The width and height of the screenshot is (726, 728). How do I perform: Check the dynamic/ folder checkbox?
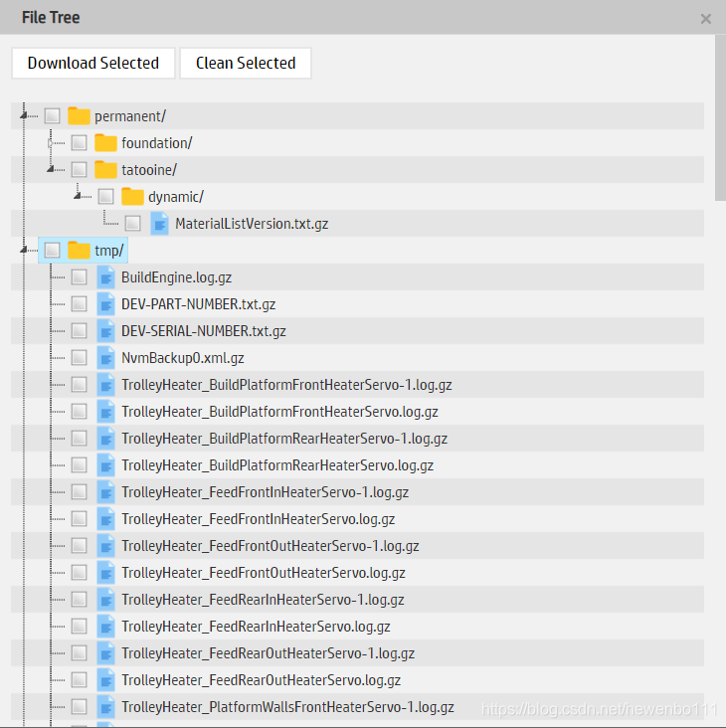[105, 197]
